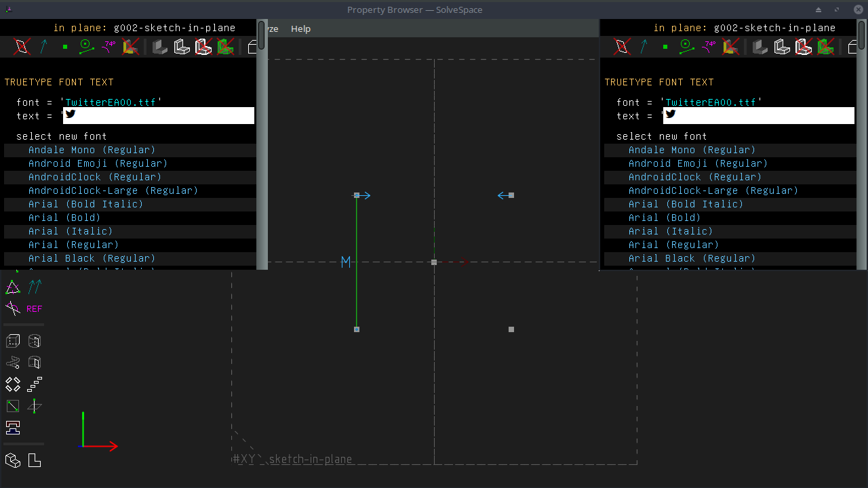This screenshot has width=868, height=488.
Task: Select the step translating tool
Action: click(x=35, y=384)
